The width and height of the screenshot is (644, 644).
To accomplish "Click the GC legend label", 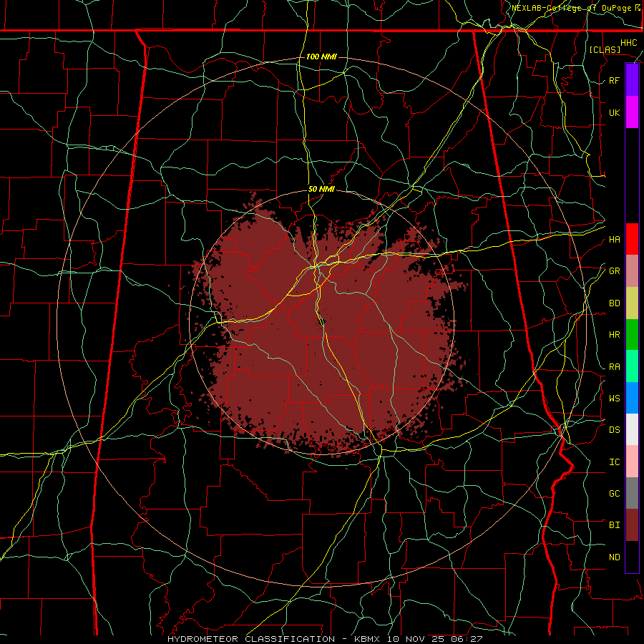I will click(614, 493).
